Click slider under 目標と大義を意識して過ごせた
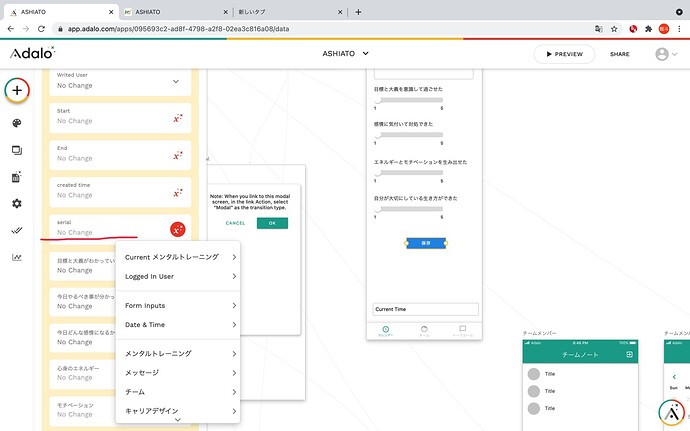Screen dimensions: 690x431 click(409, 100)
